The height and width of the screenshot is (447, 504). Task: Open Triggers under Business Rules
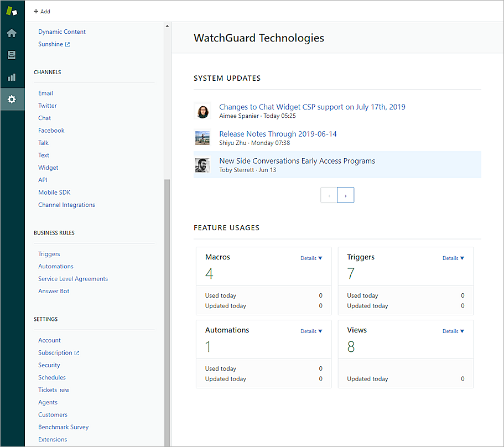click(49, 254)
